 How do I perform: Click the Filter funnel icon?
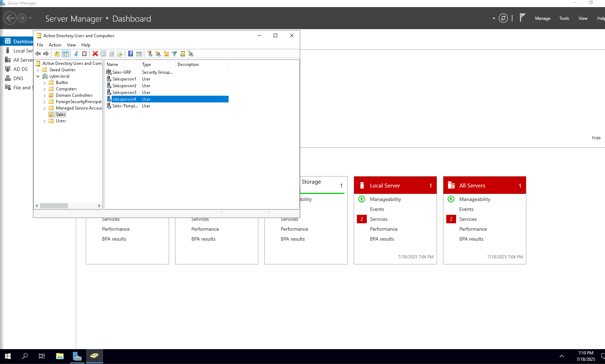click(x=174, y=54)
